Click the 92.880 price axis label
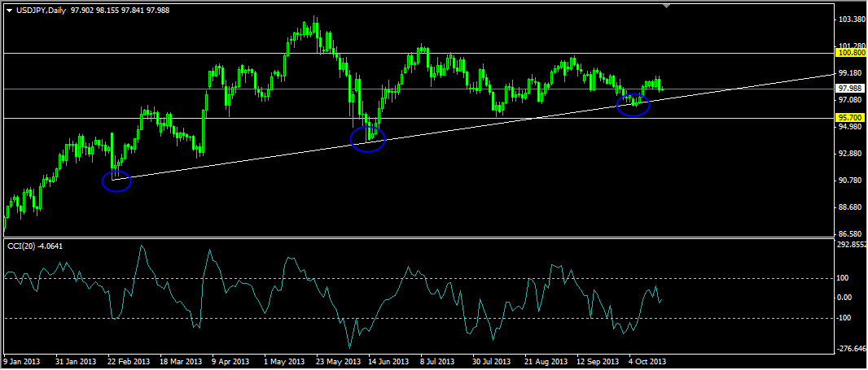The width and height of the screenshot is (868, 370). point(852,154)
